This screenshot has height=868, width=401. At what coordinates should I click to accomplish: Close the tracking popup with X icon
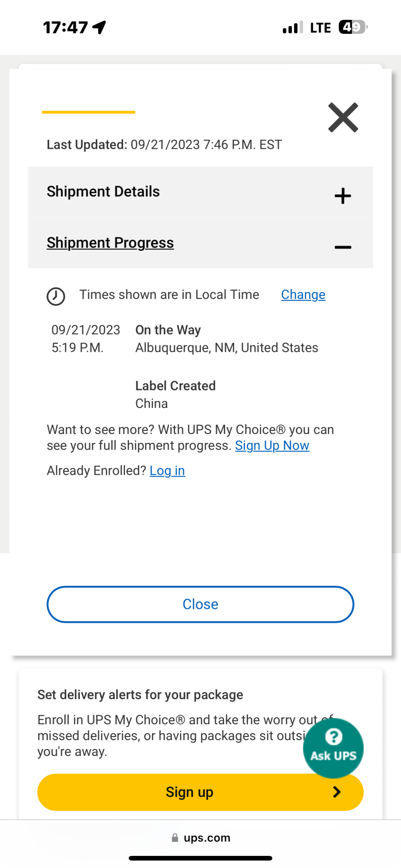(x=343, y=117)
